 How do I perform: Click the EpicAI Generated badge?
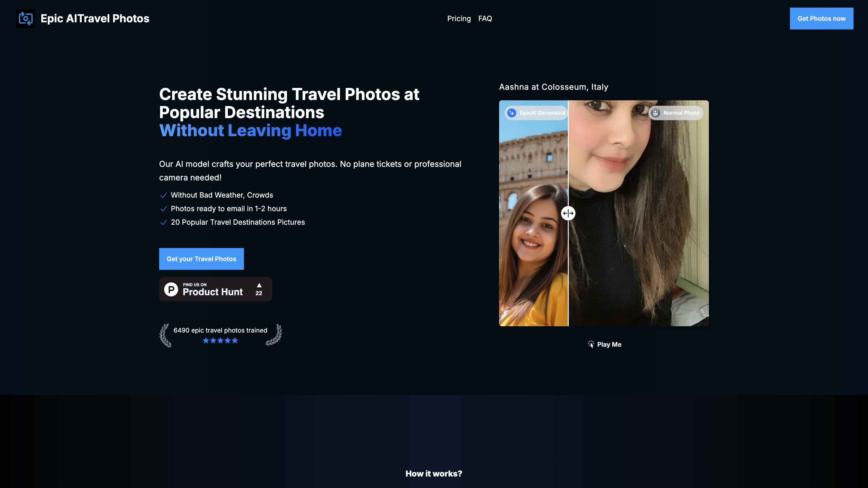536,113
